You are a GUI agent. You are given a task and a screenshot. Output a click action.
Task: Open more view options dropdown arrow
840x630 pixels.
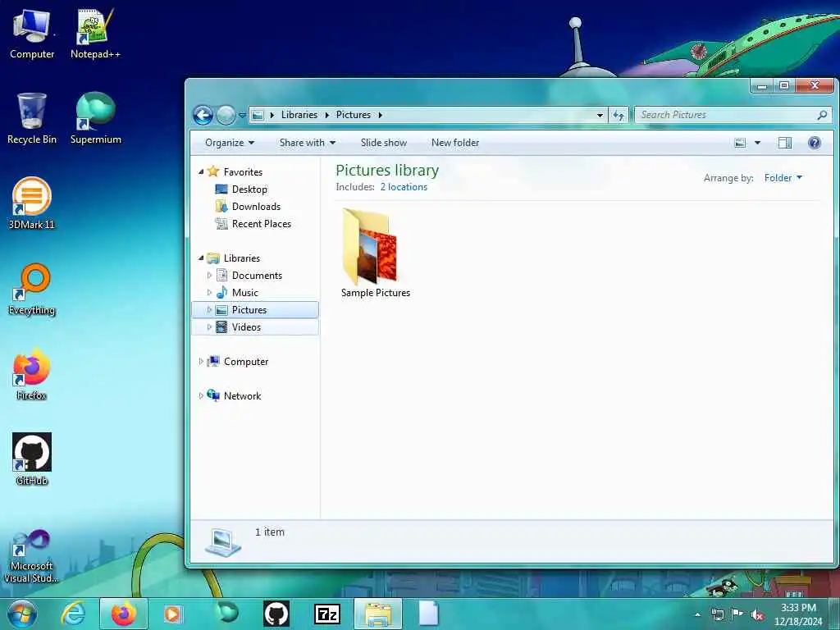(x=757, y=143)
